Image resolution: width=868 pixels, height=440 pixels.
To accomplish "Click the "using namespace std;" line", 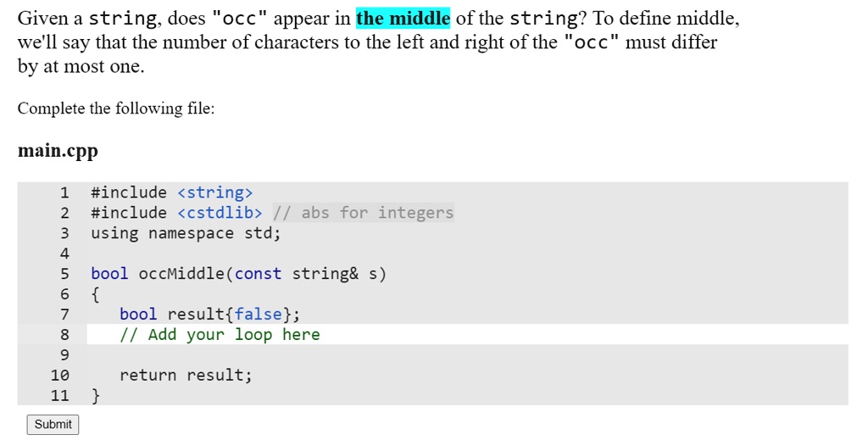I will pos(186,233).
